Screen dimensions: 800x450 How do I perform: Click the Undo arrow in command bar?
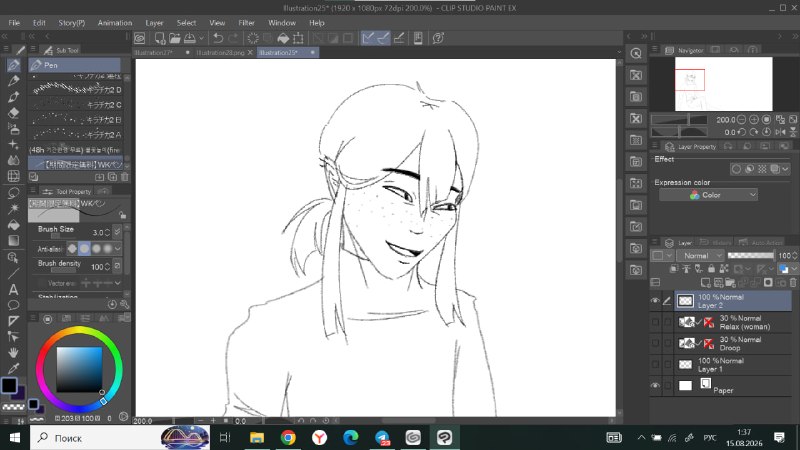point(218,38)
